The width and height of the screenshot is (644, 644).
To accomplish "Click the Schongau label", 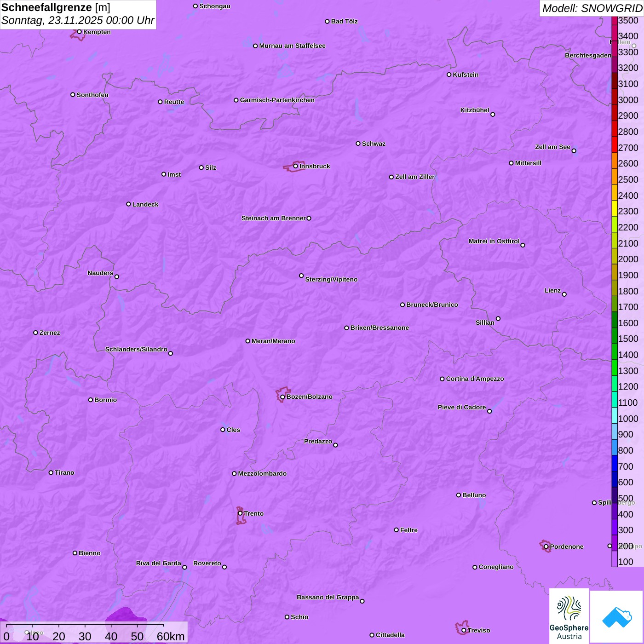I will pos(214,6).
